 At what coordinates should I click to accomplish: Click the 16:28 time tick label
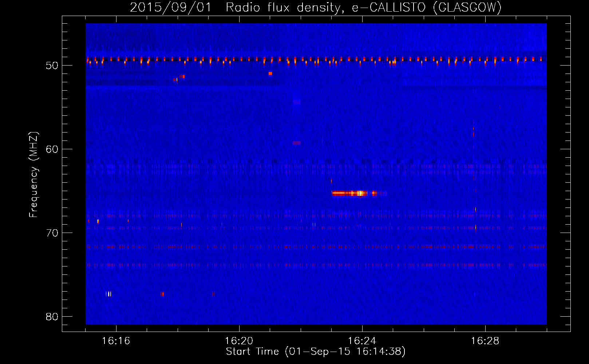(485, 341)
